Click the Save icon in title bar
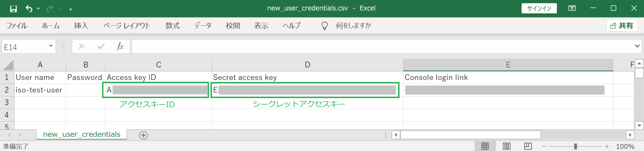The image size is (644, 151). [13, 9]
